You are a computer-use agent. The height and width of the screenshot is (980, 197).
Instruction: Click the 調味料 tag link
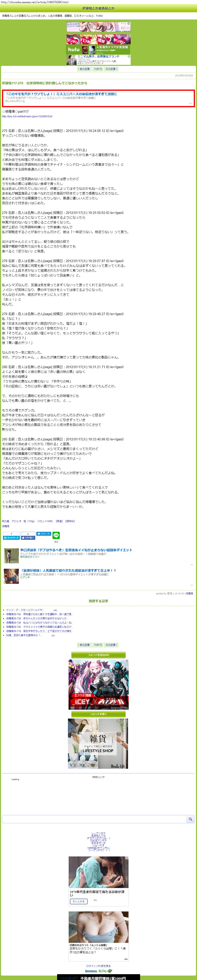(x=70, y=521)
